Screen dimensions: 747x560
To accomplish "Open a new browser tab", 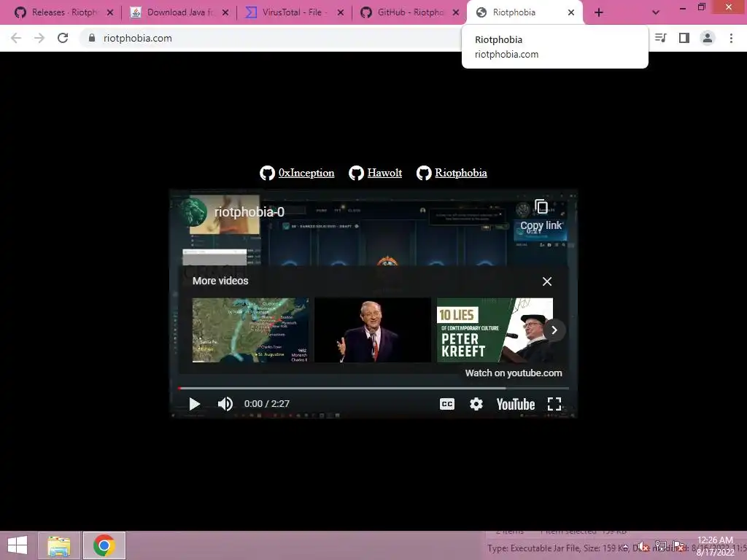I will point(599,12).
